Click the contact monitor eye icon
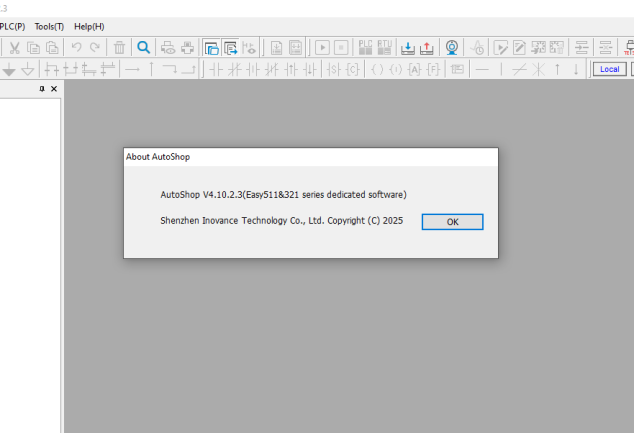 point(249,48)
